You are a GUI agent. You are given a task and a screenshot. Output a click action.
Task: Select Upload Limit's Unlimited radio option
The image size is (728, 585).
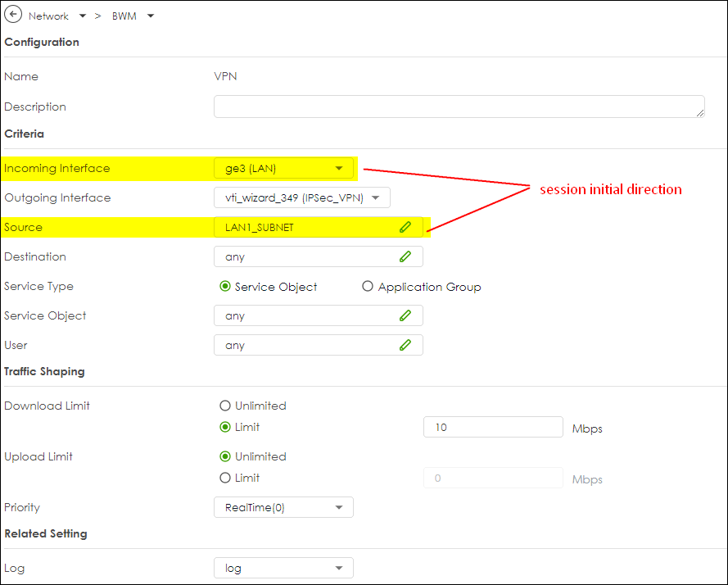pyautogui.click(x=225, y=456)
